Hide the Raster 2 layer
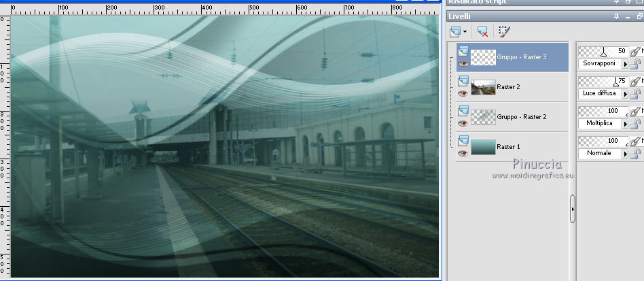 point(463,93)
